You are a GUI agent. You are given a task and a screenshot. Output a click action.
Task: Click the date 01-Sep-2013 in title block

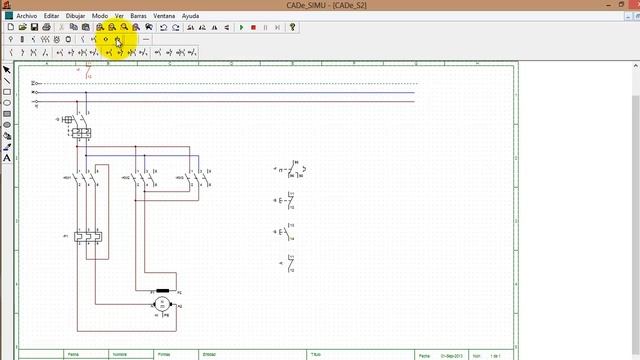pyautogui.click(x=452, y=356)
